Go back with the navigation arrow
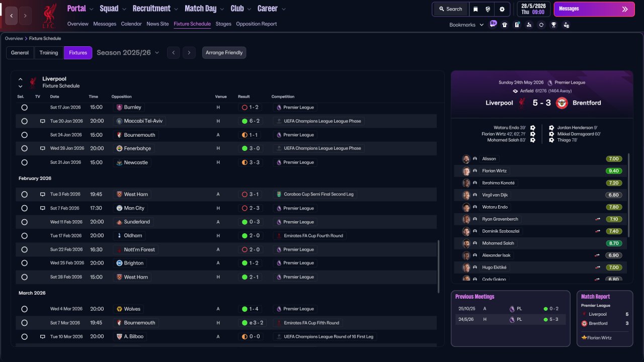This screenshot has width=644, height=362. point(12,16)
